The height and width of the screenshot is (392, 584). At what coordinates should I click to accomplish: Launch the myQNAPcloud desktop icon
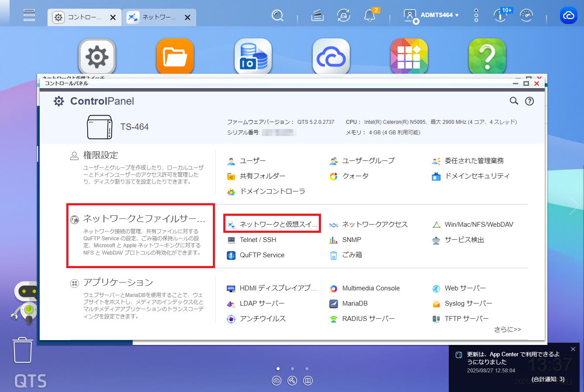(331, 56)
